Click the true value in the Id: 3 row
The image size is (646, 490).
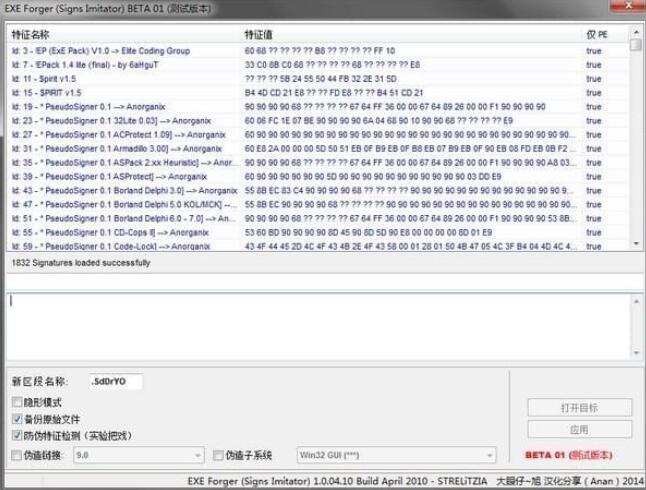point(594,51)
